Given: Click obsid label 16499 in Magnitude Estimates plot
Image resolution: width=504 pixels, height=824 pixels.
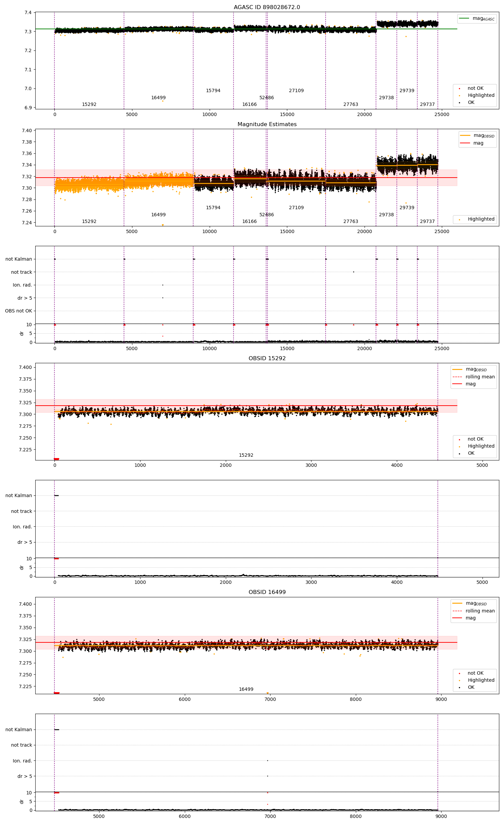Looking at the screenshot, I should coord(158,215).
